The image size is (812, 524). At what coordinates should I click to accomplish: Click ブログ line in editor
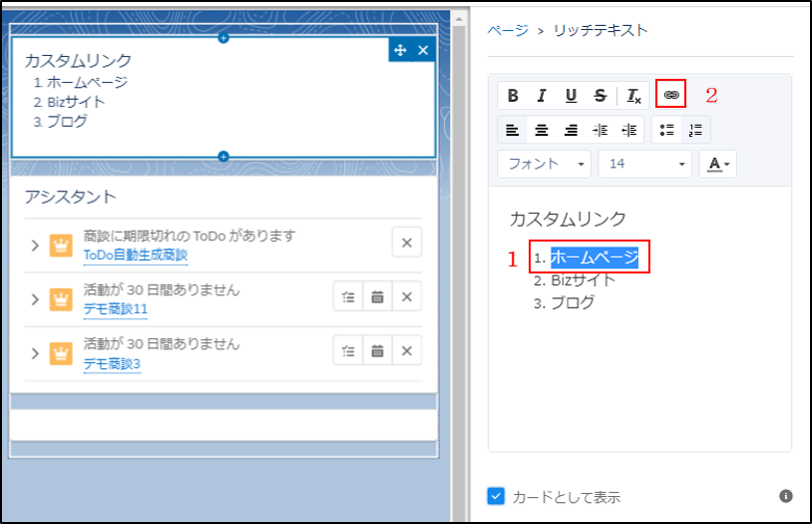click(x=573, y=302)
